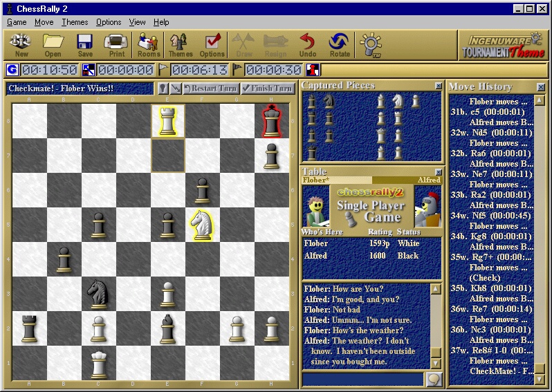This screenshot has height=392, width=552.
Task: Select the white queen on c1
Action: tap(98, 363)
